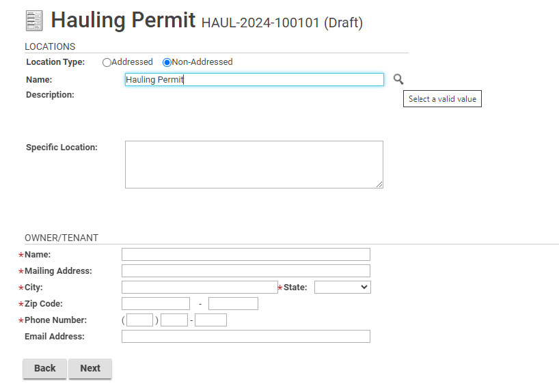Open the State dropdown
This screenshot has width=559, height=392.
[x=342, y=288]
